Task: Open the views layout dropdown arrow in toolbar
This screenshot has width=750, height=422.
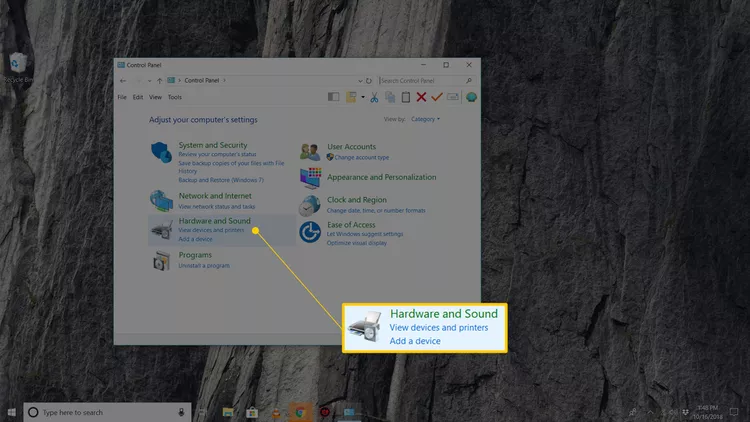Action: (x=362, y=97)
